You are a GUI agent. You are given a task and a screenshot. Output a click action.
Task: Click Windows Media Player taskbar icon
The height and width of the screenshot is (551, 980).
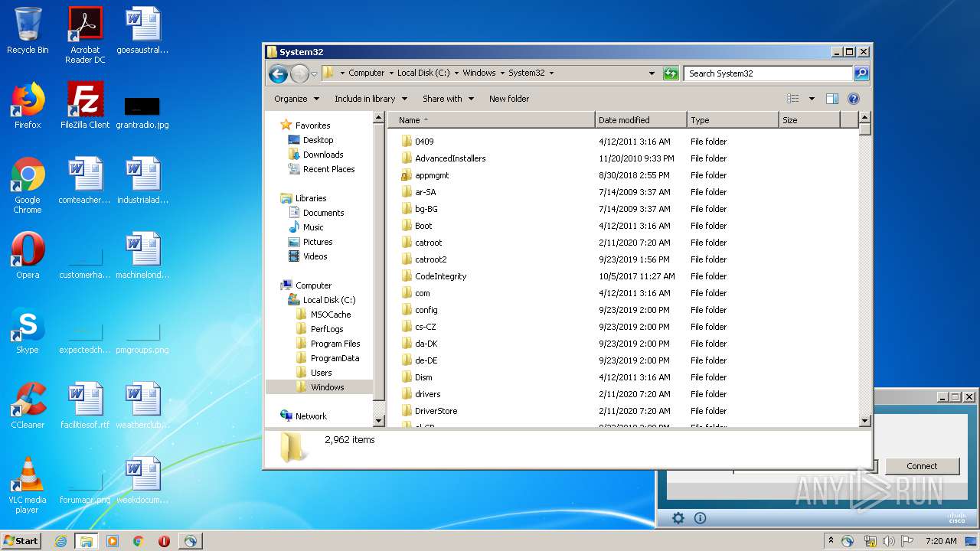(x=113, y=541)
